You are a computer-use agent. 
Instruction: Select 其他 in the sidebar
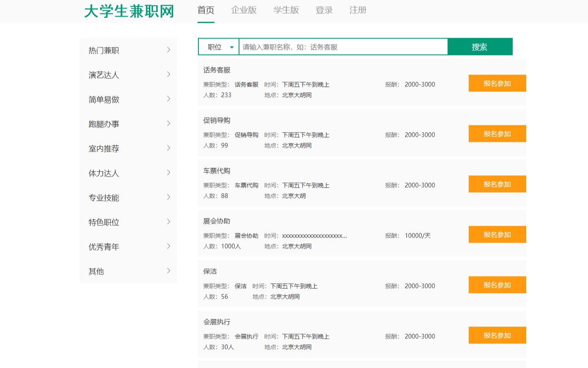(x=96, y=271)
